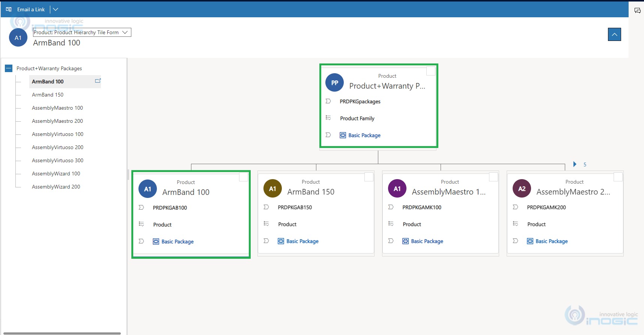Click the PP avatar on the parent tile

(x=335, y=83)
